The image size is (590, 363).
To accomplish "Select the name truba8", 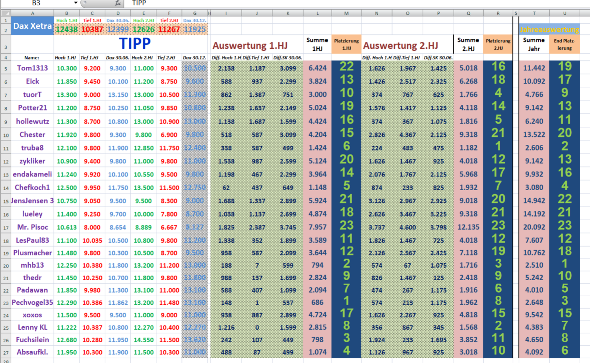I will 32,147.
